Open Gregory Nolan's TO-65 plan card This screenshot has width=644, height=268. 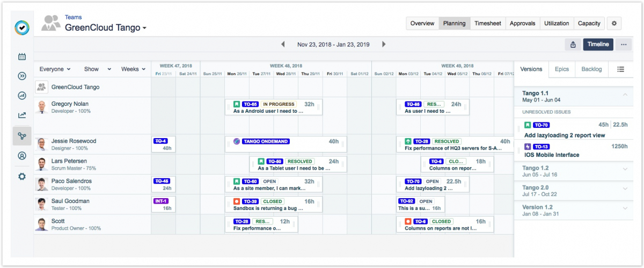pyautogui.click(x=274, y=107)
